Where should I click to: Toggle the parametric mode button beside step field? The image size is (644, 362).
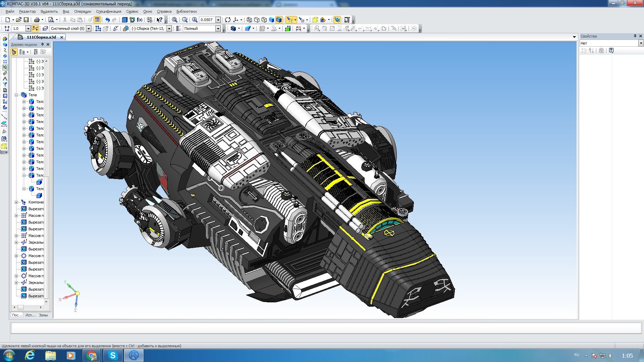(35, 28)
